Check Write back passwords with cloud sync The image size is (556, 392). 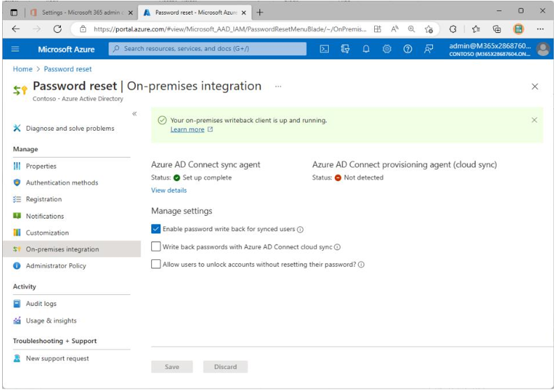[x=156, y=247]
